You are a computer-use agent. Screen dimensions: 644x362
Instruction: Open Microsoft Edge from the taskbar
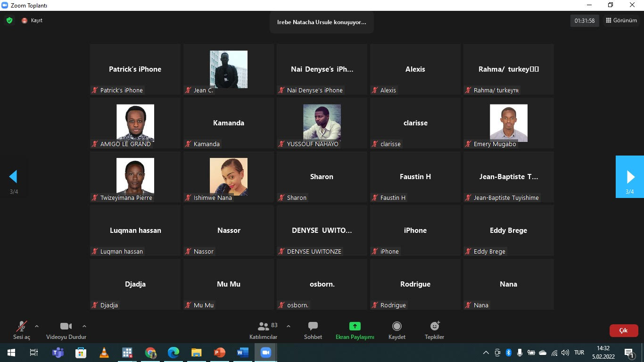pos(173,353)
